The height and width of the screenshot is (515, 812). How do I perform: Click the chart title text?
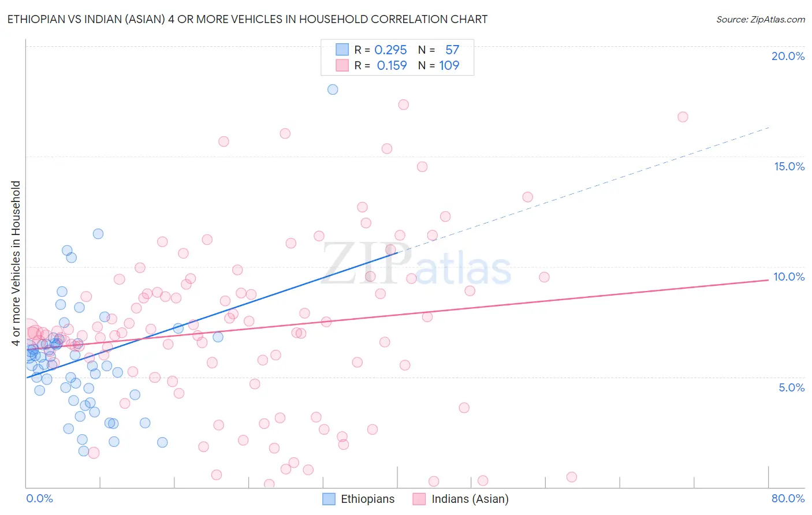[x=247, y=19]
